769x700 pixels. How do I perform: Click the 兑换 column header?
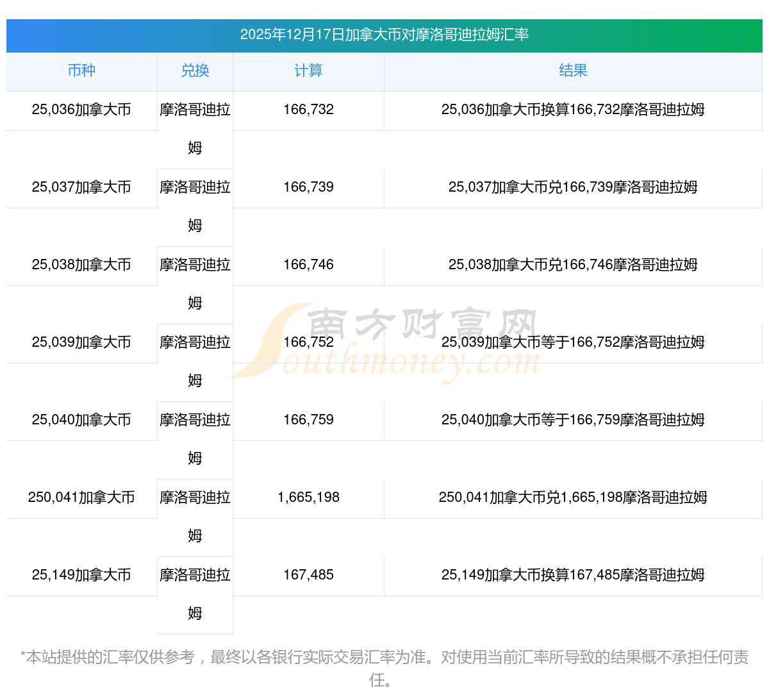click(x=195, y=71)
